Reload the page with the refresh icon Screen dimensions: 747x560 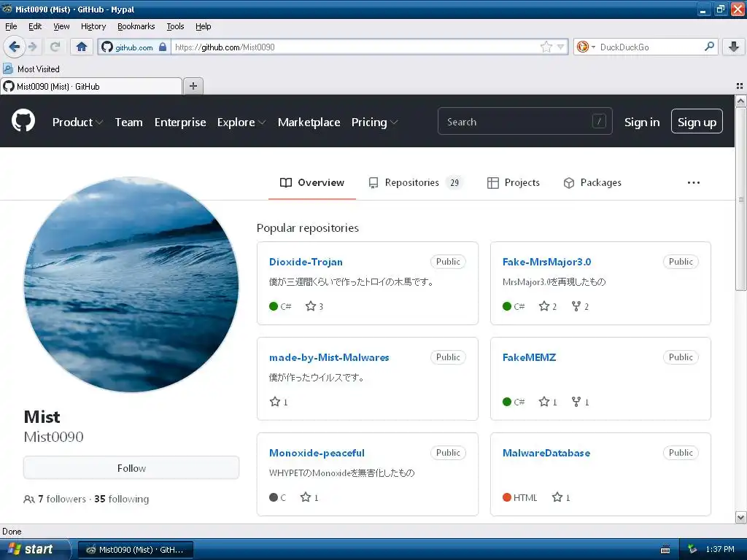(x=55, y=47)
